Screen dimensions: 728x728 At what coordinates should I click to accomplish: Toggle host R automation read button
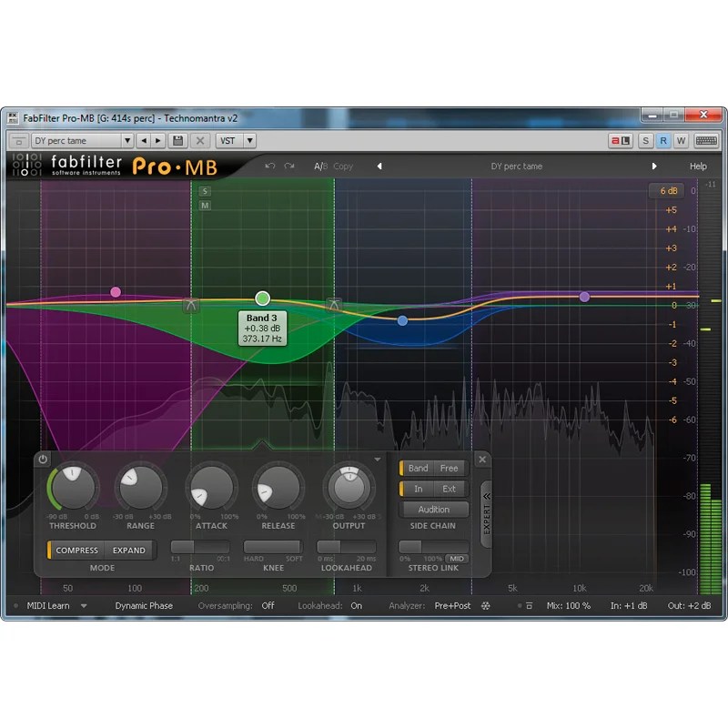663,141
